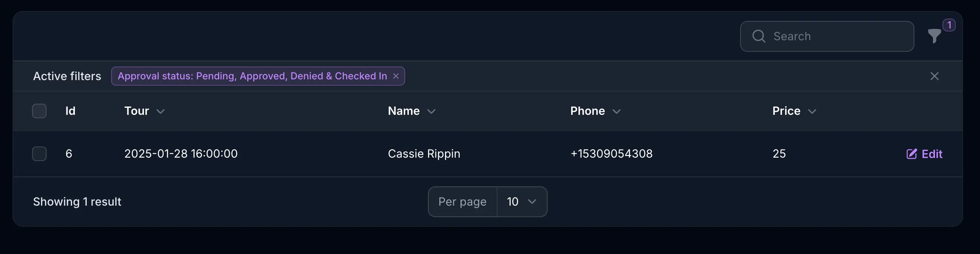Click the phone number +15309054308
Screen dimensions: 980x254
(x=611, y=154)
